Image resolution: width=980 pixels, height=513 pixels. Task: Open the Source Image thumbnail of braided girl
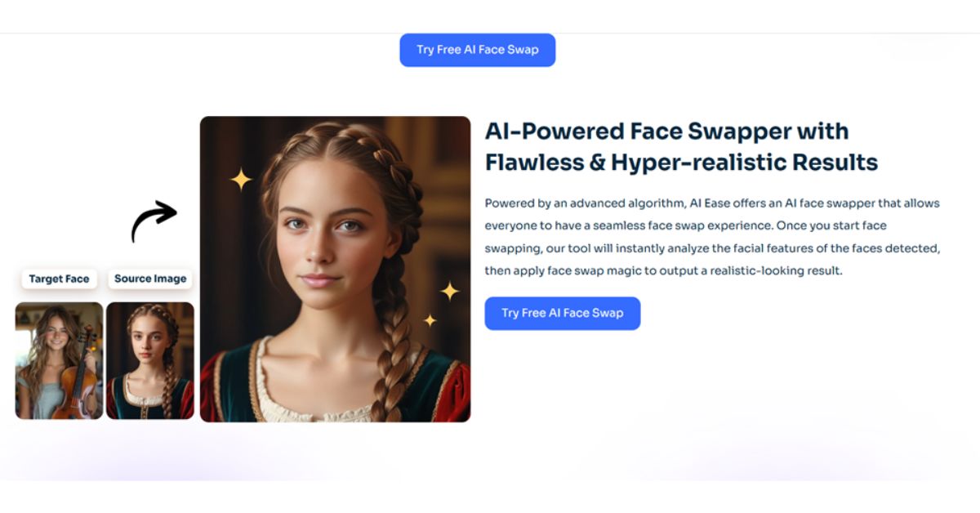(x=150, y=360)
